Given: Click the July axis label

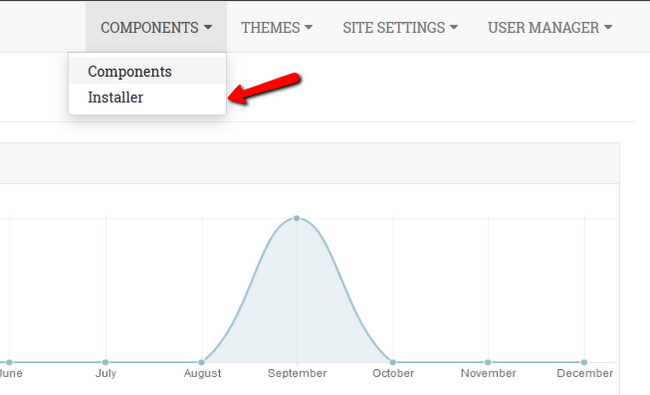Looking at the screenshot, I should 106,373.
